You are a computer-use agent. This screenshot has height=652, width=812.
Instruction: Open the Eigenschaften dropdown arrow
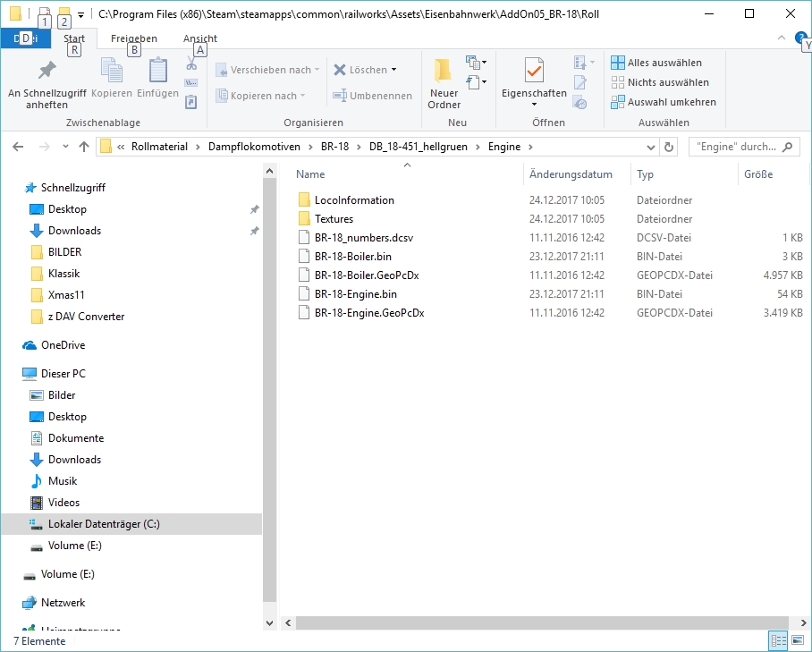(x=534, y=105)
